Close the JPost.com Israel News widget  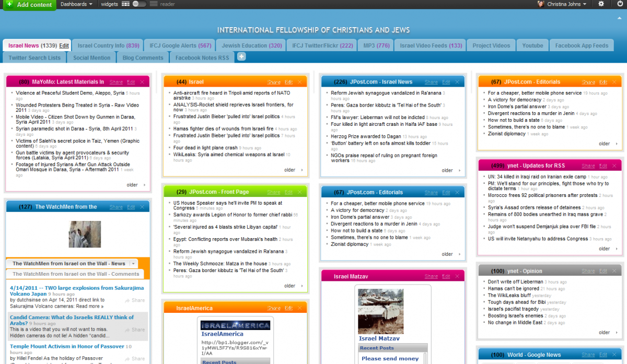[x=457, y=82]
